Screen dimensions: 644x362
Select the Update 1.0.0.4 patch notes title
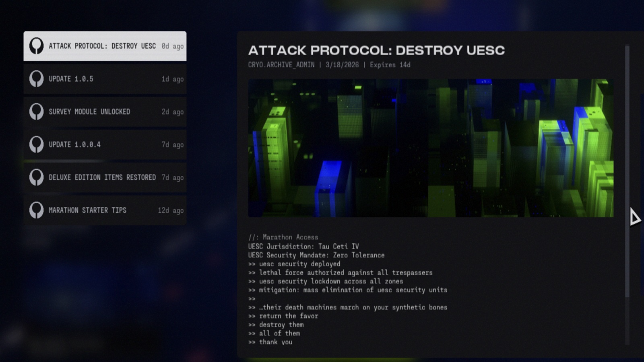[74, 145]
